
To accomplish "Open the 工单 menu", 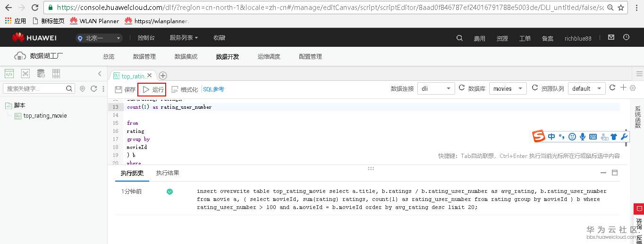I will click(x=525, y=39).
